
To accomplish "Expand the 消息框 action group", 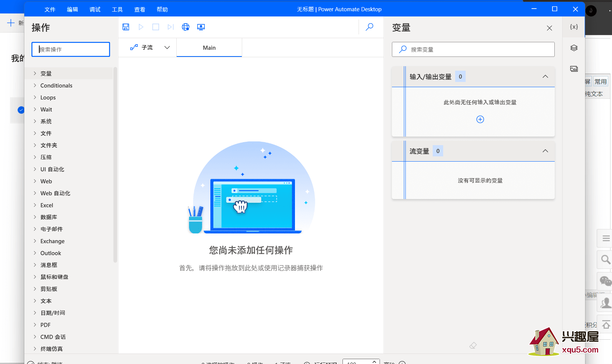I will (35, 265).
